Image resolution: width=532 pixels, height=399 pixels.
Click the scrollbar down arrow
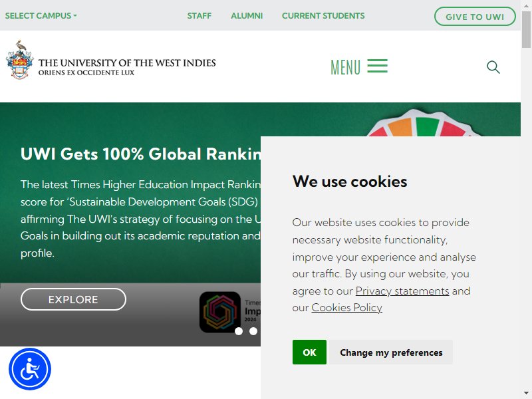(526, 394)
